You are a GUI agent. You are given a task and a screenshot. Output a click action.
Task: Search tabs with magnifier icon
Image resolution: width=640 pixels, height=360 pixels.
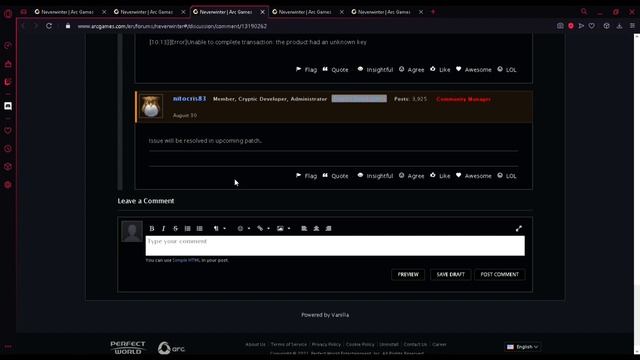click(x=584, y=12)
